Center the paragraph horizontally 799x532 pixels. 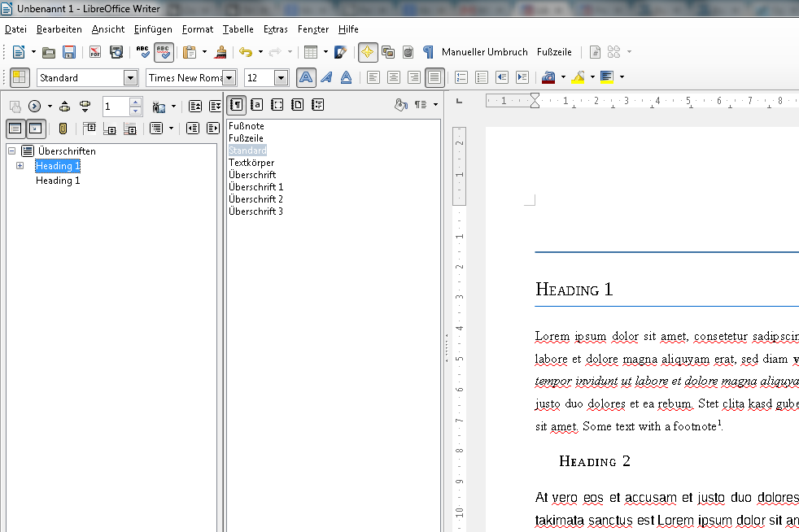coord(394,77)
